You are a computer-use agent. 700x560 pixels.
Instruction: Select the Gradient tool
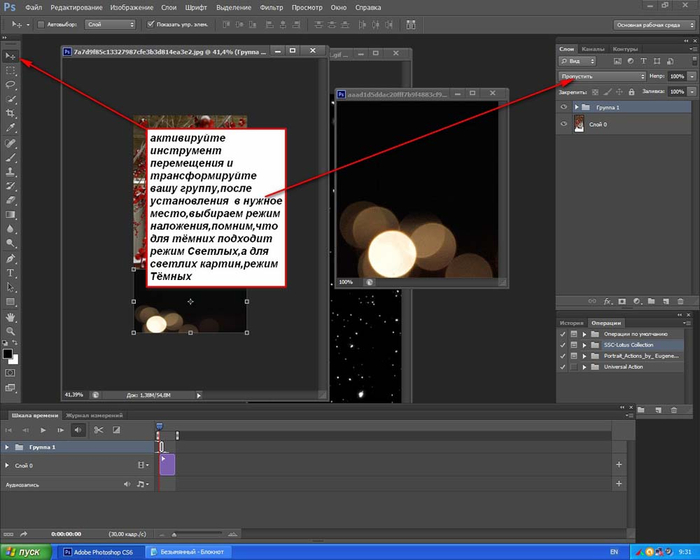pyautogui.click(x=10, y=214)
